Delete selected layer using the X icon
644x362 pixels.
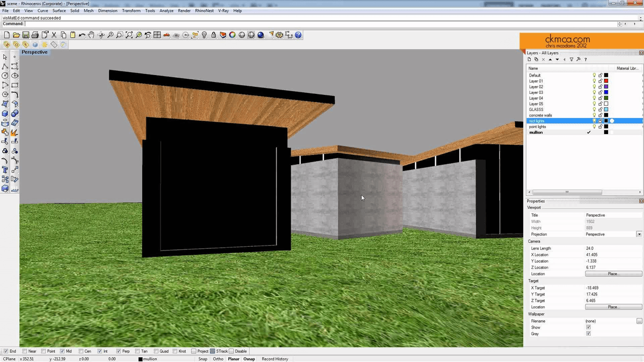[543, 59]
